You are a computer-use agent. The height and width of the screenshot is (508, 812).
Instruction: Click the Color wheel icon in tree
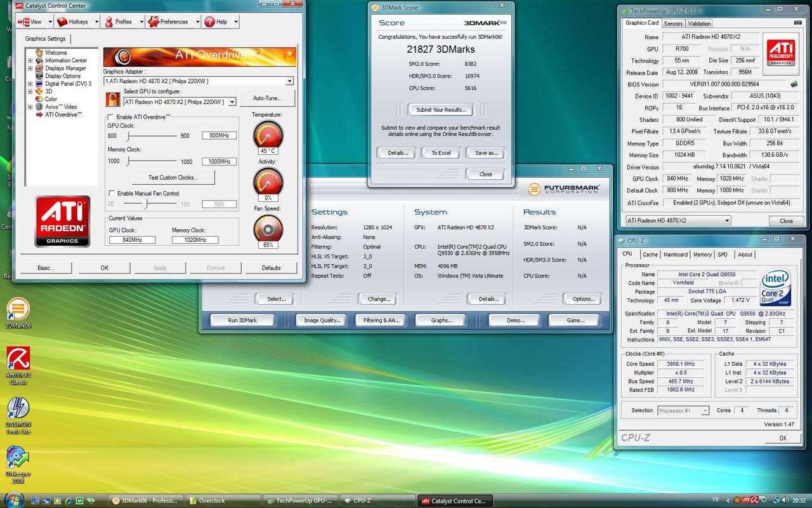39,99
